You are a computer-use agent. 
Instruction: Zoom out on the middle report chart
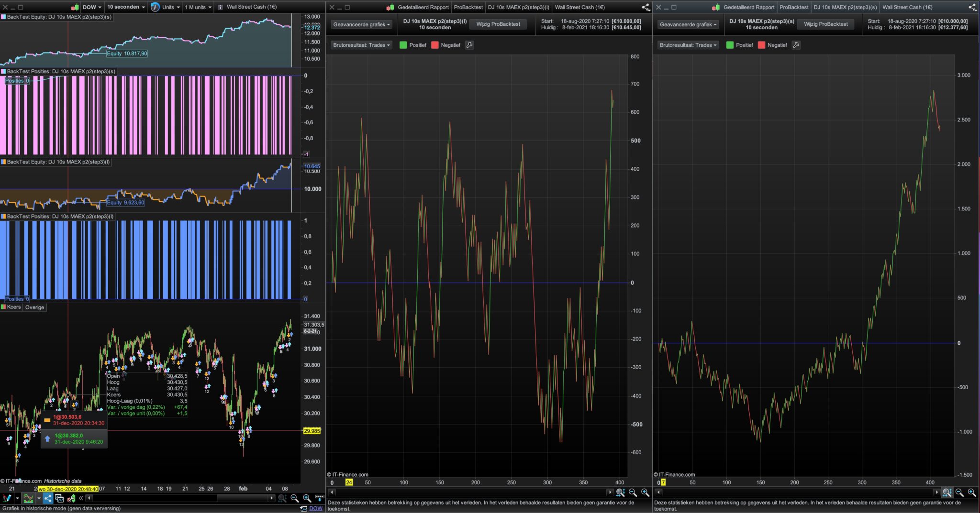[x=633, y=492]
